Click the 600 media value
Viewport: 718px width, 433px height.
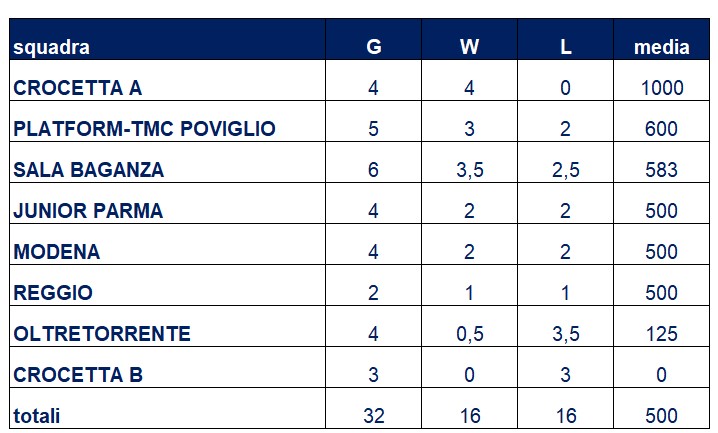662,129
